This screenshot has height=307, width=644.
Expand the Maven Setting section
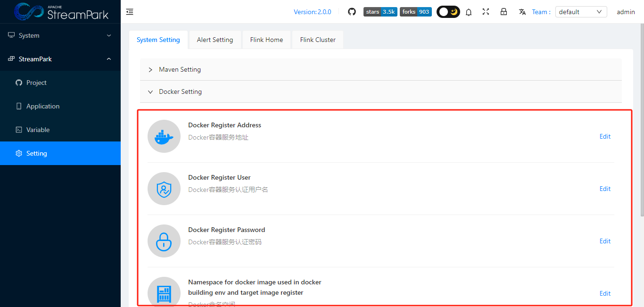tap(180, 69)
